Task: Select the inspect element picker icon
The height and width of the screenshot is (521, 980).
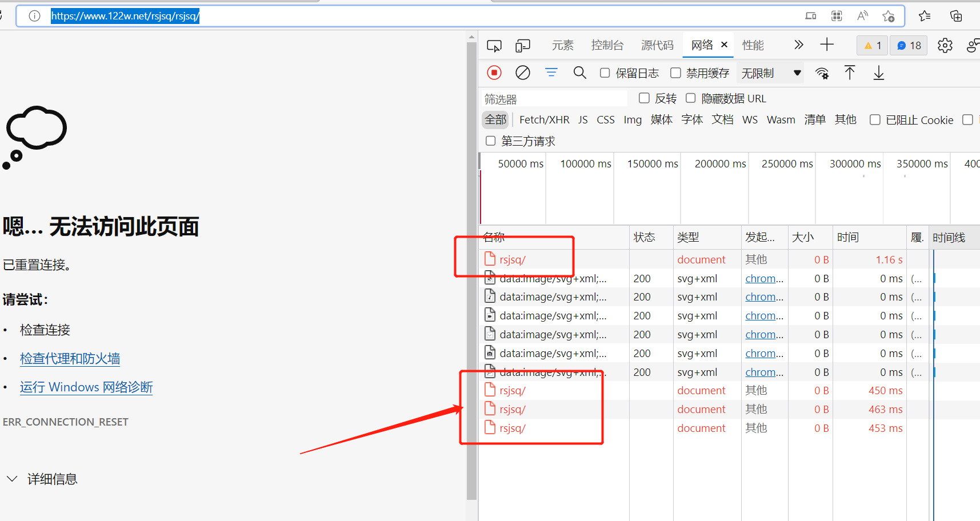Action: (494, 45)
